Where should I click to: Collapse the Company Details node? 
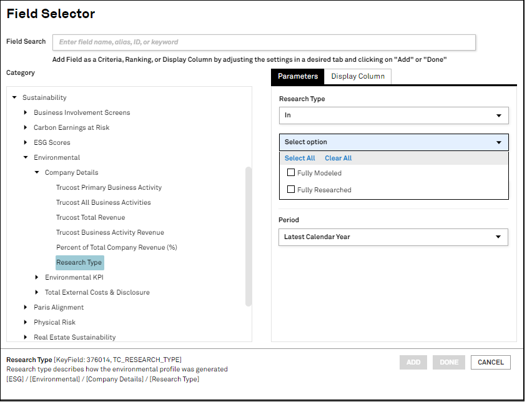pos(37,172)
